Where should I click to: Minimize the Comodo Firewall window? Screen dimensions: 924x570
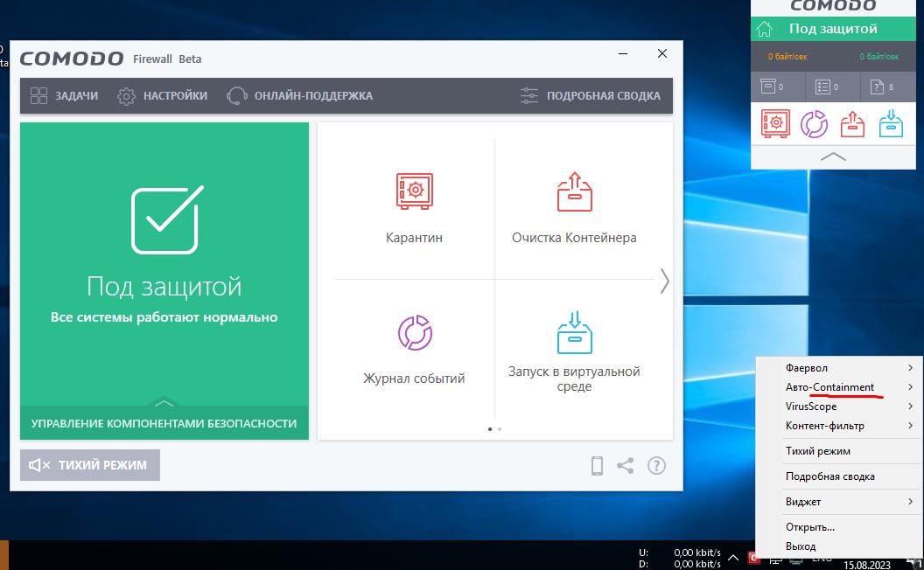coord(623,53)
